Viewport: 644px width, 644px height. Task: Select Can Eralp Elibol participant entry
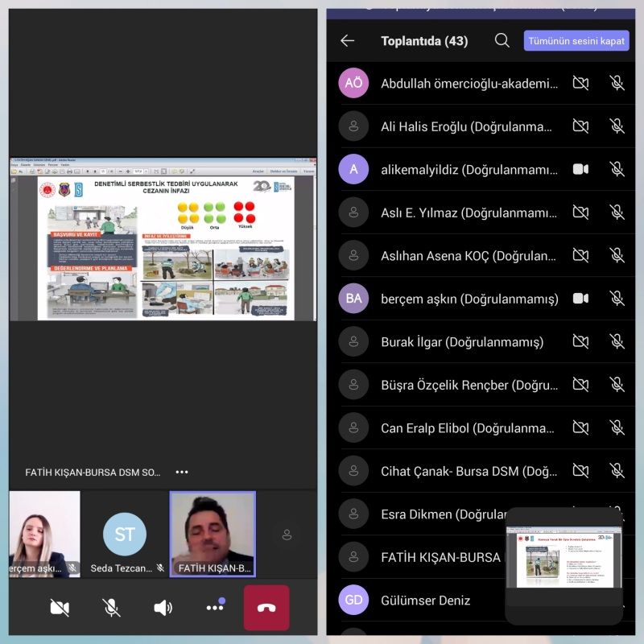[x=469, y=428]
